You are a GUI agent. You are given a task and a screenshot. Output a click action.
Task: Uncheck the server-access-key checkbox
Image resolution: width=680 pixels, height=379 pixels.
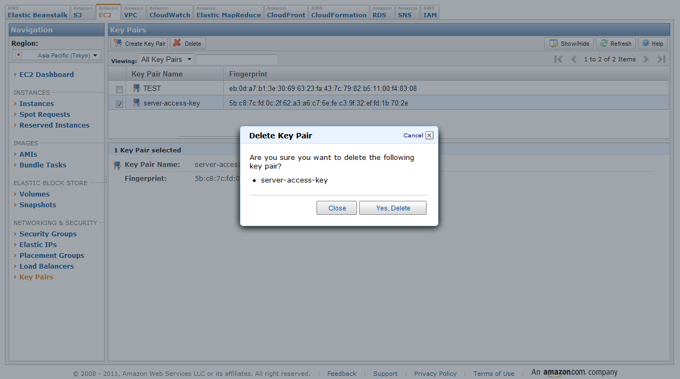click(x=119, y=104)
